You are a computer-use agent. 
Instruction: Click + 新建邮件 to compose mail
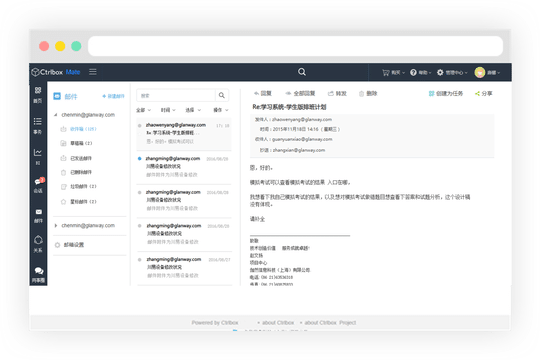(113, 96)
